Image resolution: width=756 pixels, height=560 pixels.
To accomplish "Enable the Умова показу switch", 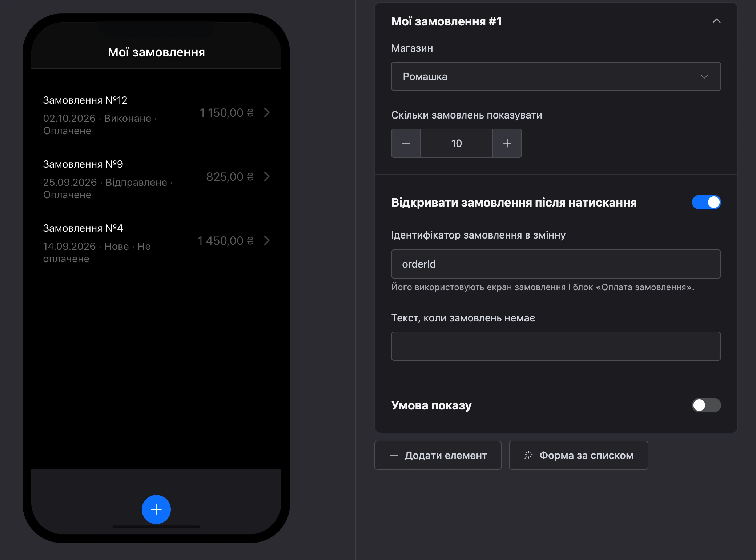I will (x=706, y=405).
